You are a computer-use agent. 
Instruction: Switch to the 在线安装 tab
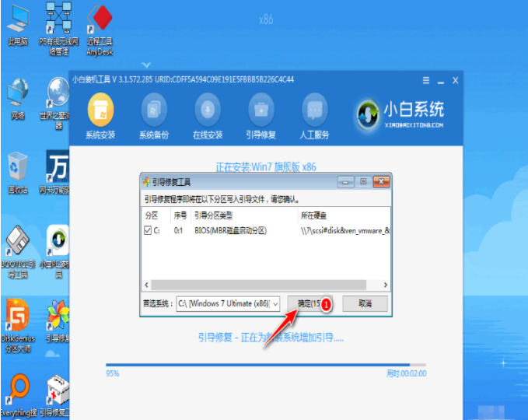pos(208,117)
